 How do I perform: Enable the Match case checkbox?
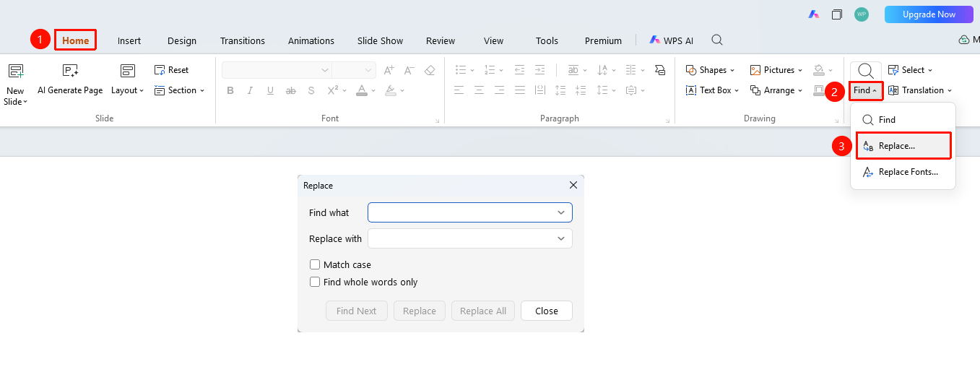click(315, 265)
